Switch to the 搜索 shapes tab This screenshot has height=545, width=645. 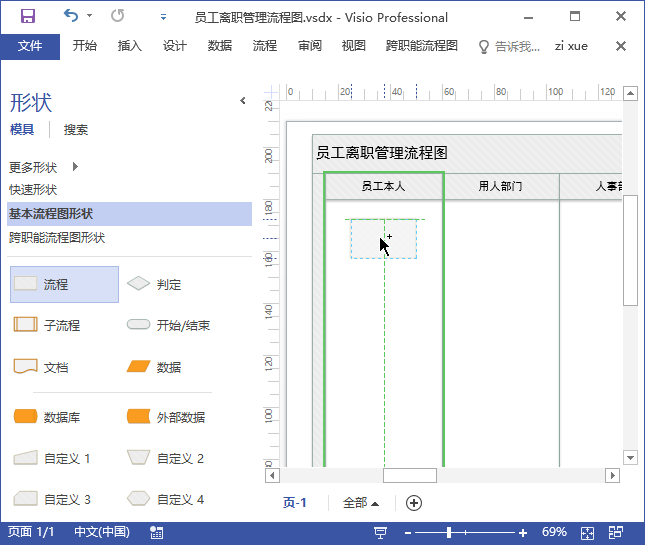(x=76, y=130)
